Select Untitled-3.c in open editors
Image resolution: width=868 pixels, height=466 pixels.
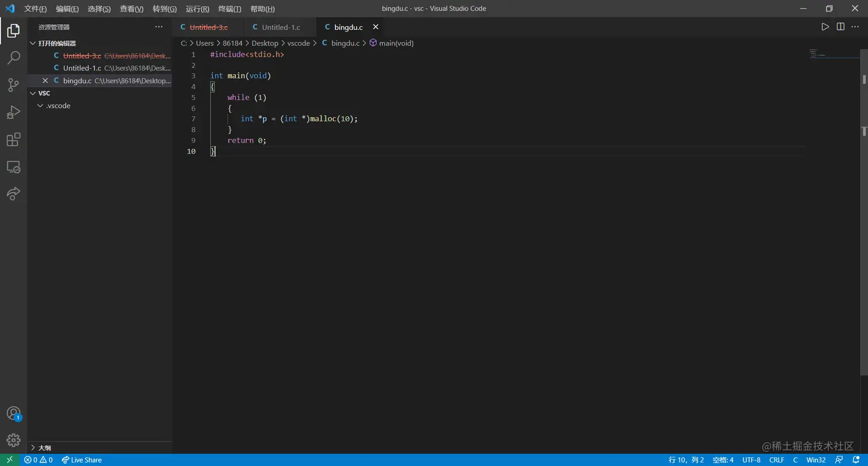[x=100, y=56]
